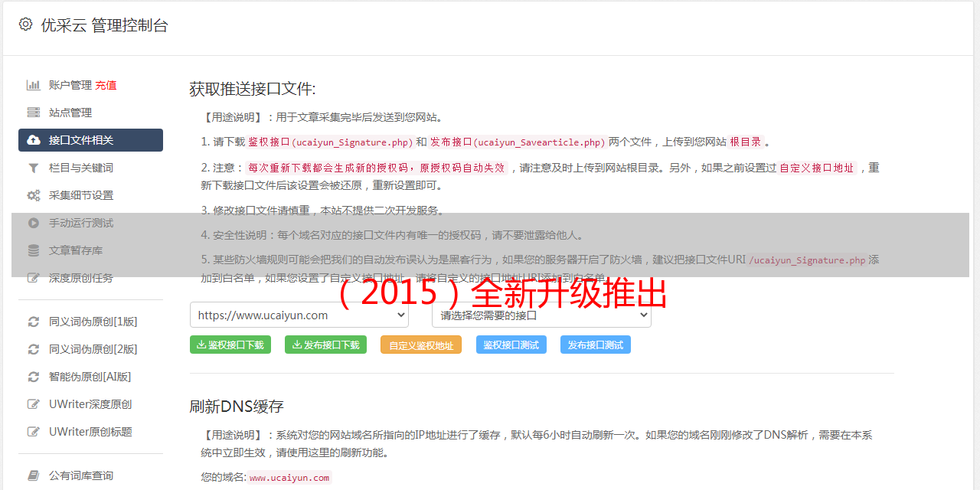This screenshot has width=980, height=490.
Task: Click the edit icon for UWriter深度原创
Action: [34, 404]
